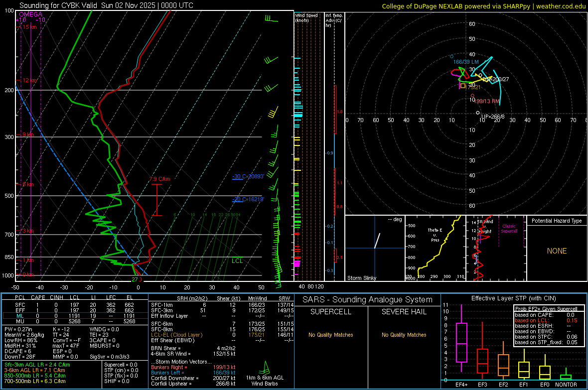Click the 7.9 C/km lapse rate label
Screen dimensions: 588x390
point(160,179)
